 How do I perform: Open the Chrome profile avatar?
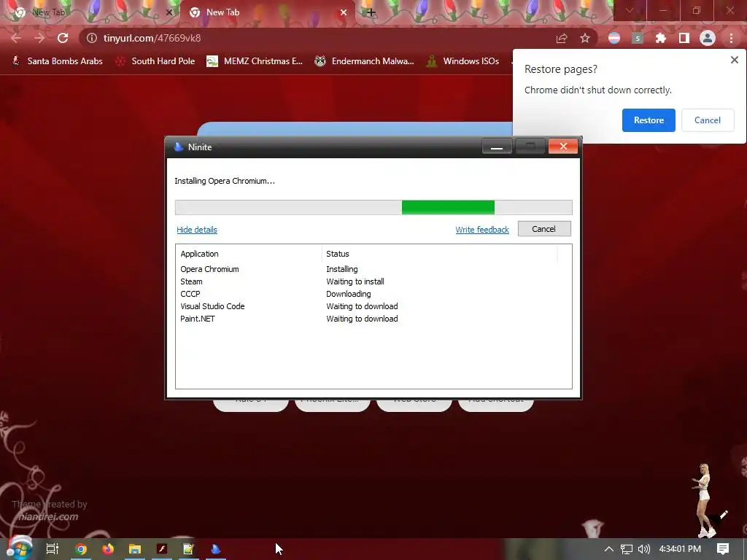708,38
